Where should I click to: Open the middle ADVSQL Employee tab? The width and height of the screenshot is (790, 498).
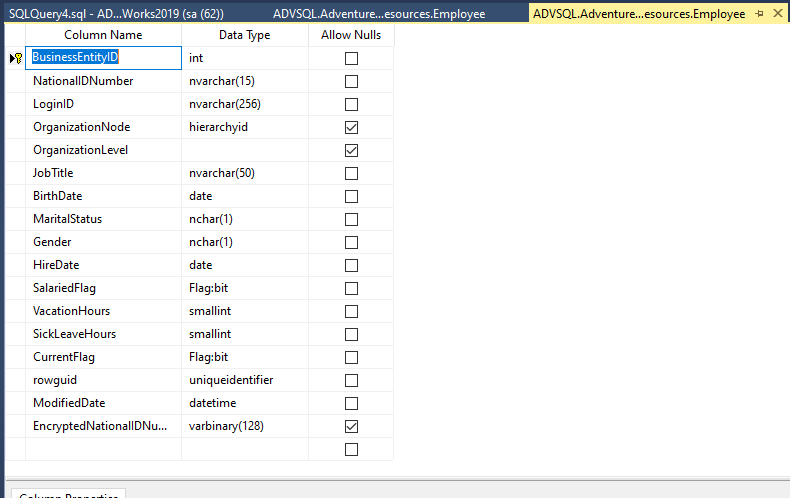[x=379, y=14]
